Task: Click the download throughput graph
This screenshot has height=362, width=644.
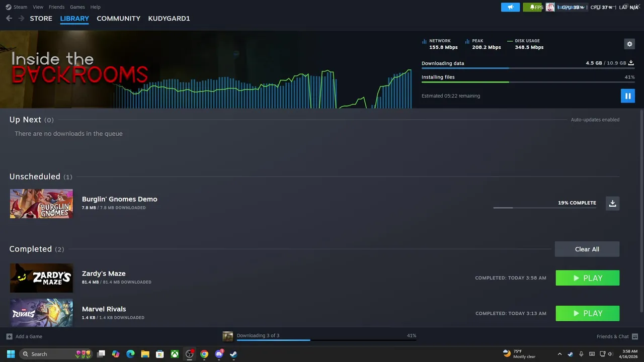Action: click(x=262, y=88)
